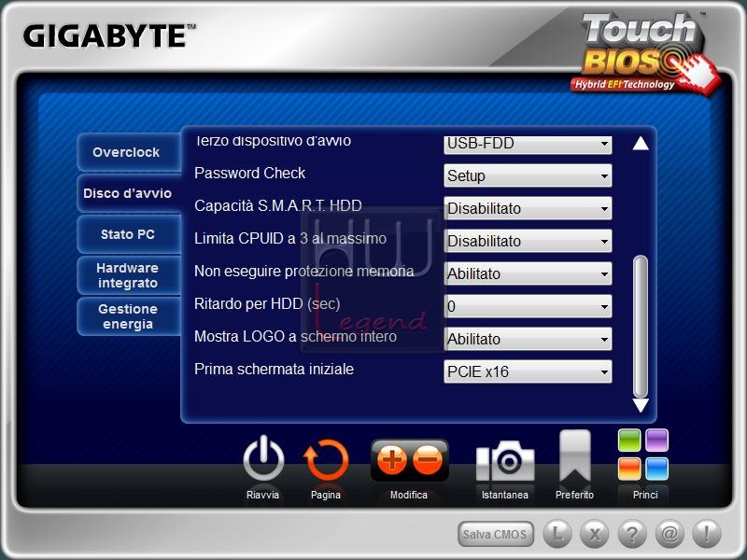
Task: Click the Pagina refresh arrow icon
Action: [x=326, y=460]
